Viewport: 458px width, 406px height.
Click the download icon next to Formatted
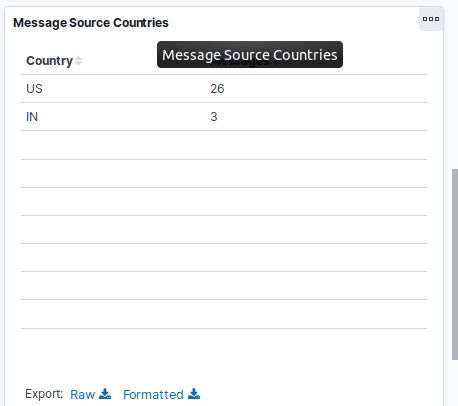(x=194, y=394)
